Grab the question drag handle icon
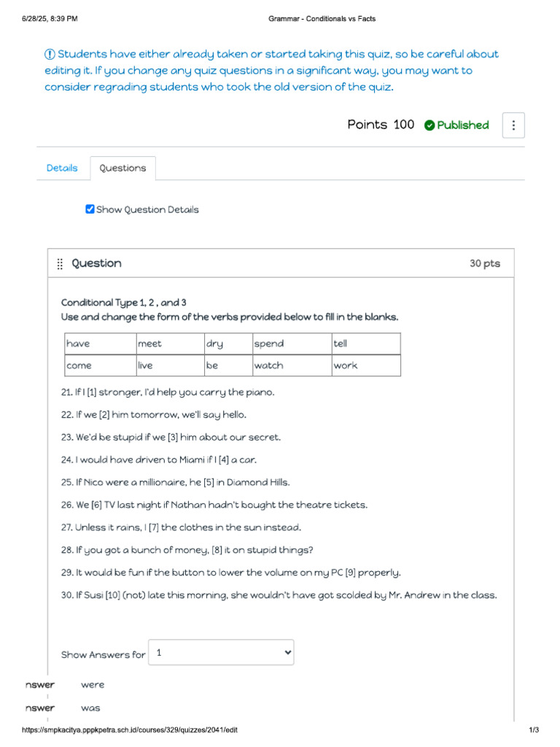Viewport: 560px width, 747px height. 60,264
